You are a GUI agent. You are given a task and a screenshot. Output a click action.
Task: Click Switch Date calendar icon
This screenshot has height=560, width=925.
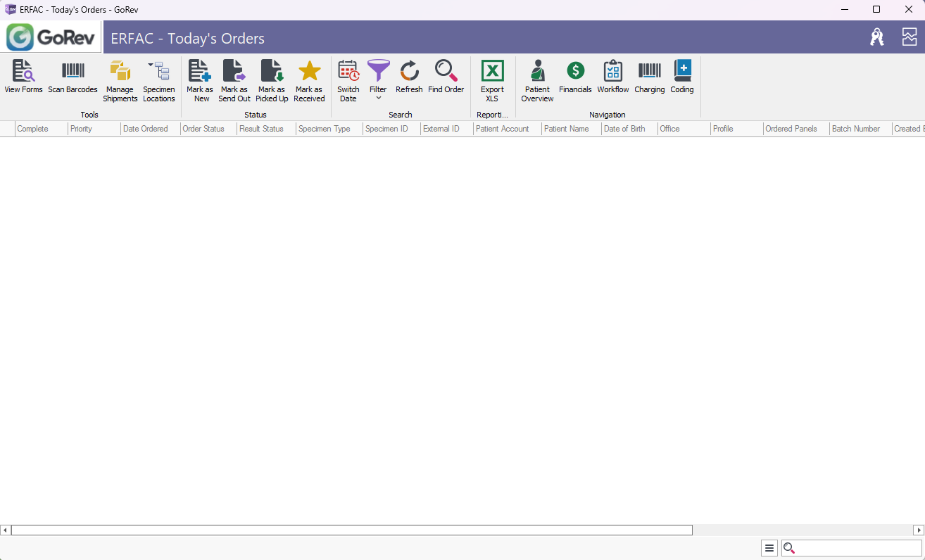tap(348, 72)
